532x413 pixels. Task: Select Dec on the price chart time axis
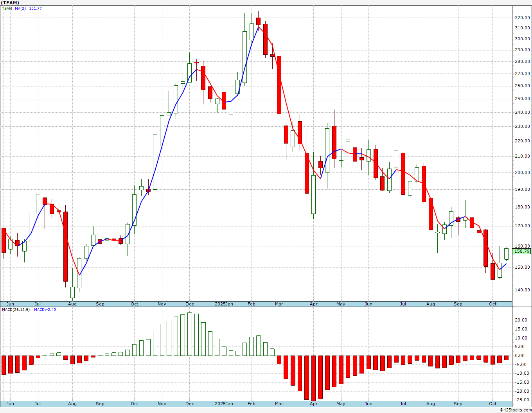click(190, 304)
